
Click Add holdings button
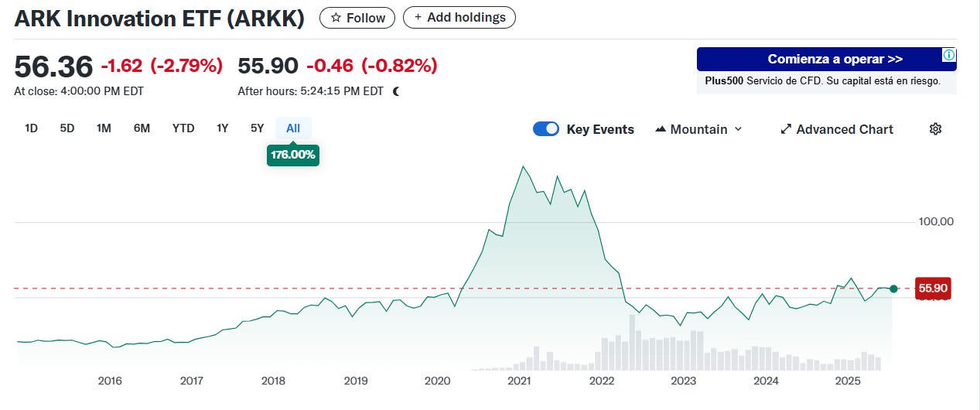click(459, 17)
